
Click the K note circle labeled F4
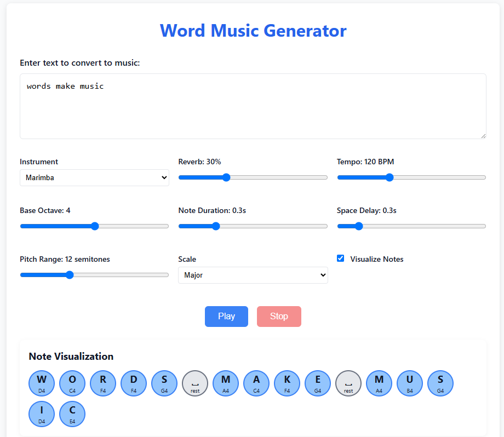(x=287, y=383)
